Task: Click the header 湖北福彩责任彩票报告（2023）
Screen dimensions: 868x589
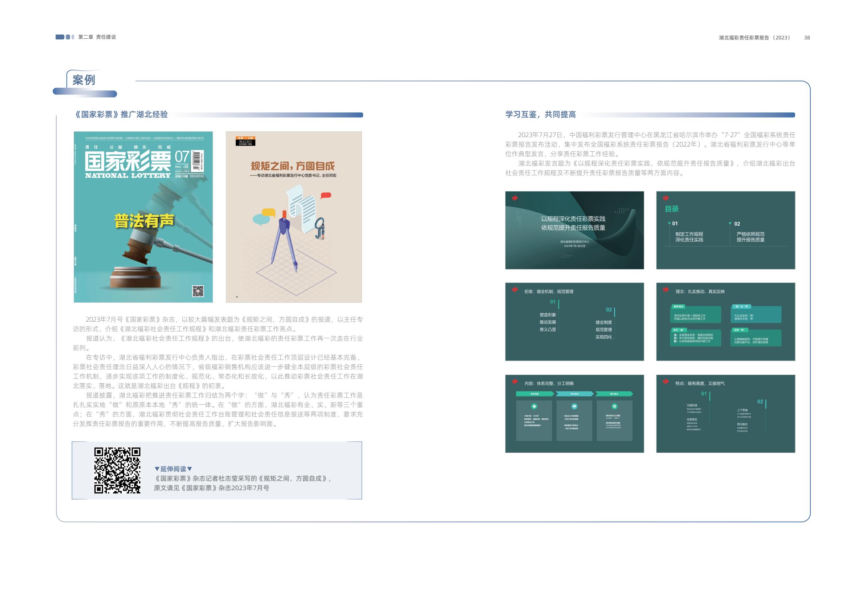Action: (755, 38)
